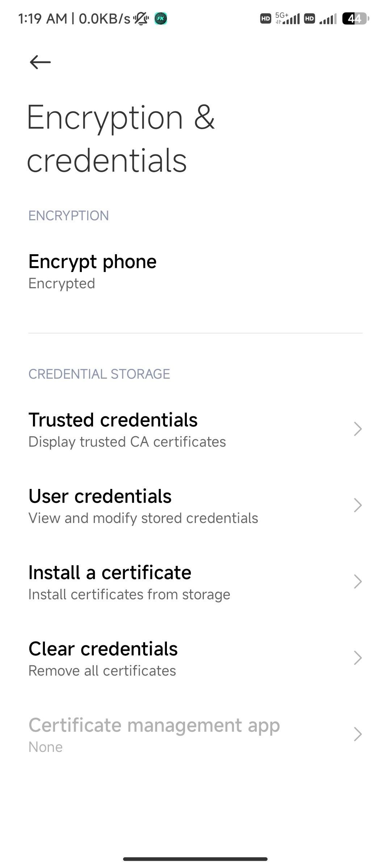This screenshot has height=868, width=391.
Task: Tap the 5G+ signal strength icon
Action: [288, 18]
